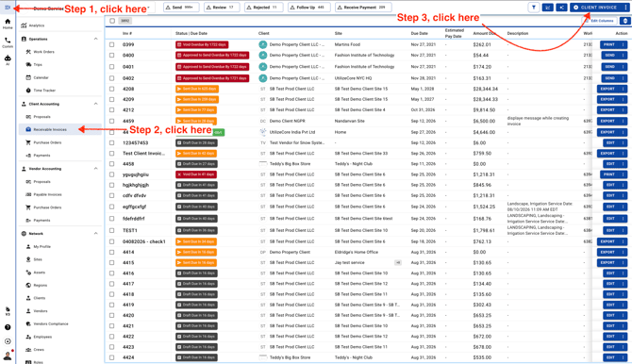
Task: Collapse the Network section chevron
Action: 95,234
